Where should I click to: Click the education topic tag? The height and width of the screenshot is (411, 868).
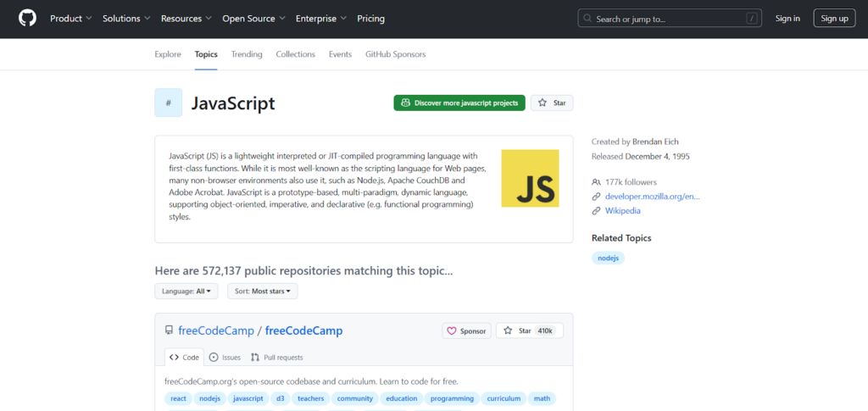pyautogui.click(x=402, y=398)
